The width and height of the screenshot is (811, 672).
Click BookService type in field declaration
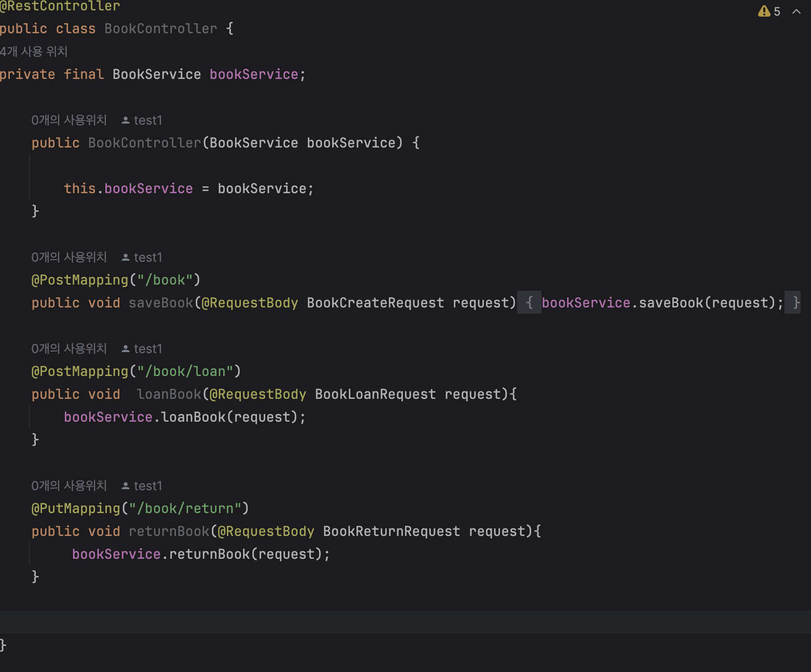tap(157, 74)
